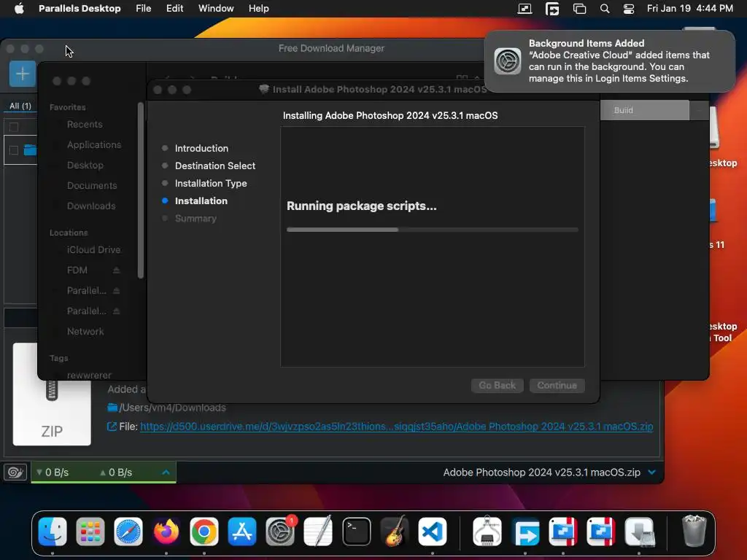This screenshot has height=560, width=747.
Task: Click the Background Items Added notification
Action: pos(609,61)
